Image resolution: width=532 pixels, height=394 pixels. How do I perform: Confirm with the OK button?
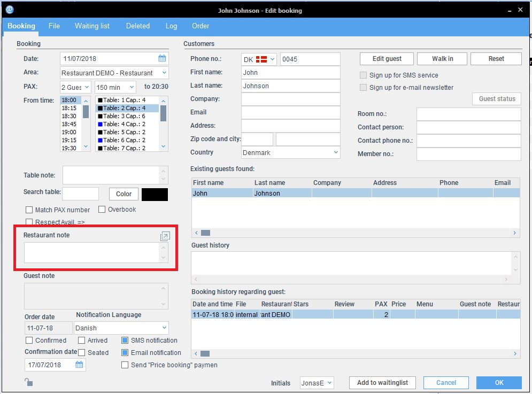point(499,383)
